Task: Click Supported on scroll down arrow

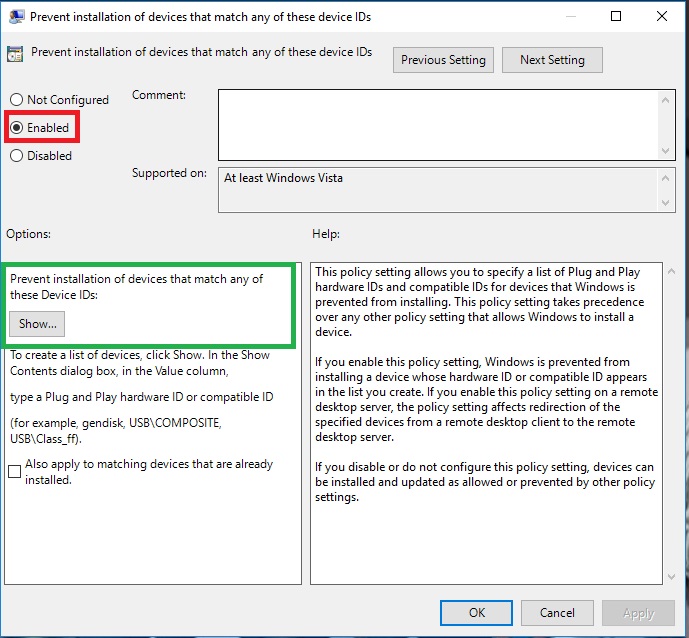Action: [x=665, y=203]
